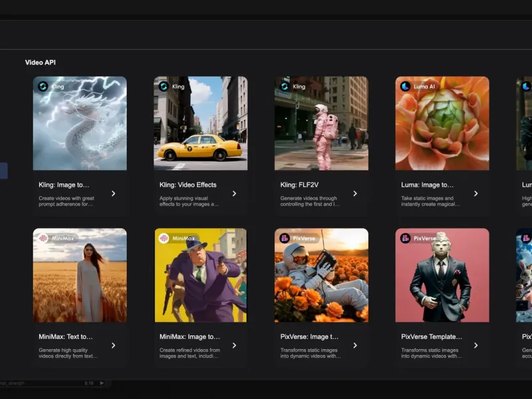Select the purple suit gangster thumbnail
Viewport: 532px width, 399px height.
pyautogui.click(x=201, y=275)
